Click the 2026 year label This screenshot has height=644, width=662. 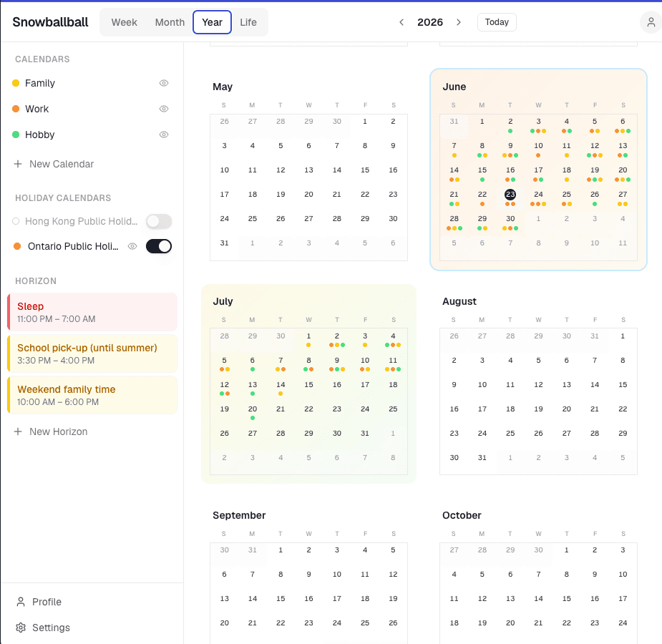[x=430, y=22]
